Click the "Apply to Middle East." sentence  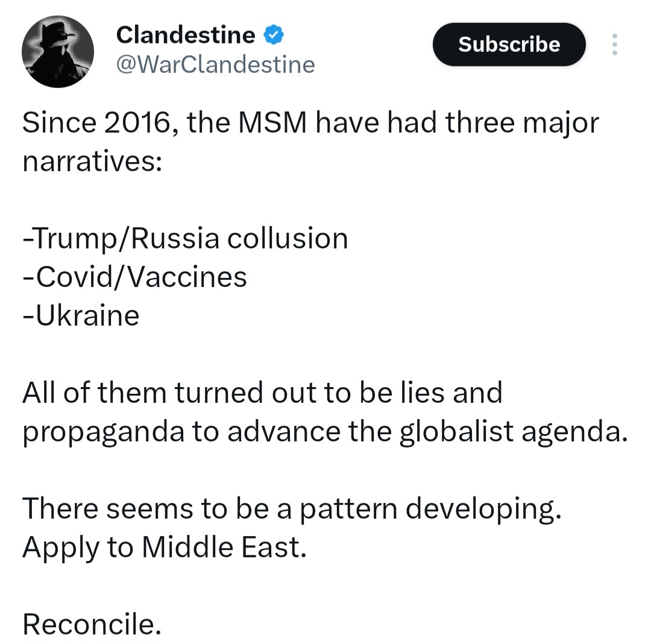[164, 547]
